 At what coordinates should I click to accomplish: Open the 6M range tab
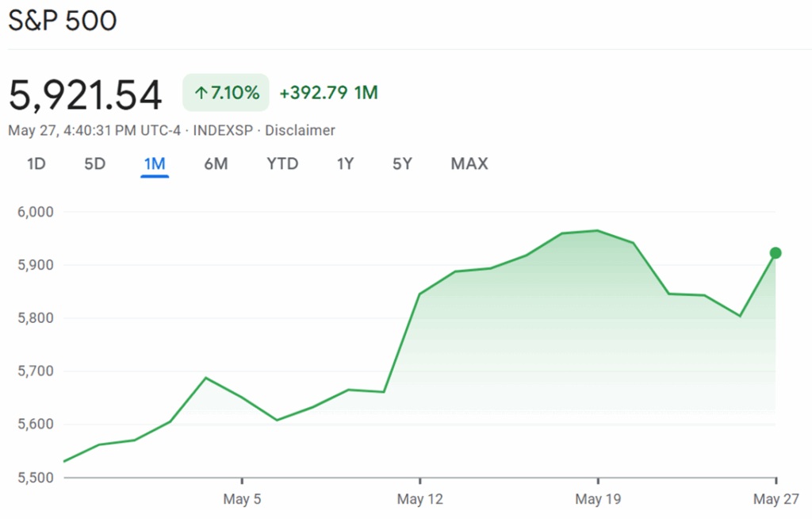(x=216, y=163)
